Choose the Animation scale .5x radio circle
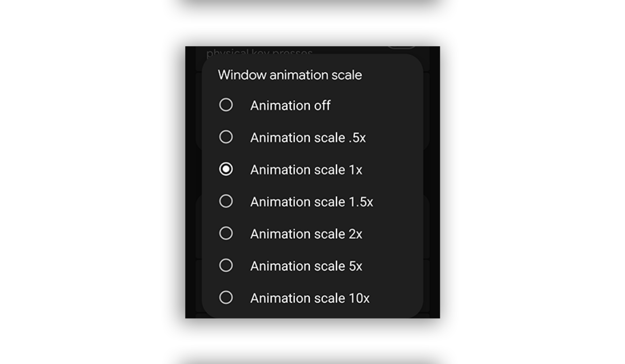 pos(226,137)
